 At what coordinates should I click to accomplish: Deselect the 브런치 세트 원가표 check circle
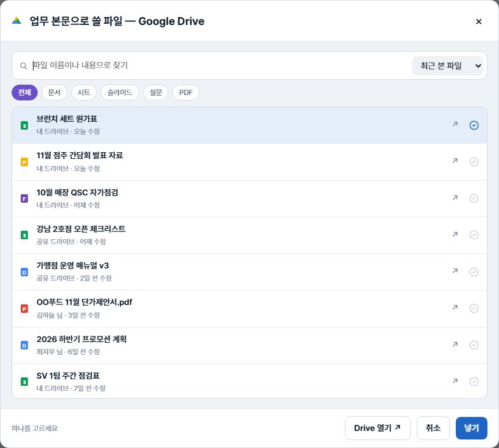pos(474,125)
